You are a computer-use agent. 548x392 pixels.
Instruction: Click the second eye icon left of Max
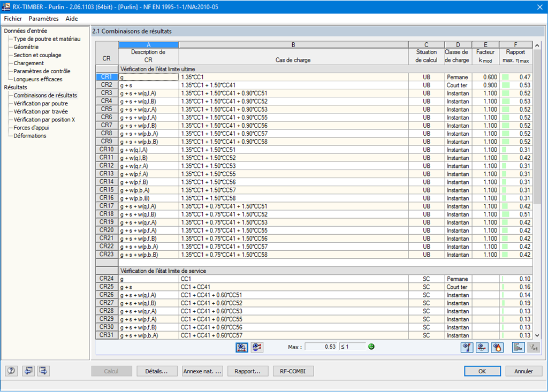(x=257, y=347)
